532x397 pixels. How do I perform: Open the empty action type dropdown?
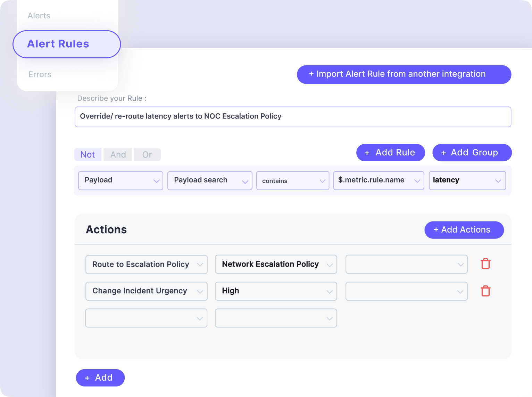(x=146, y=318)
